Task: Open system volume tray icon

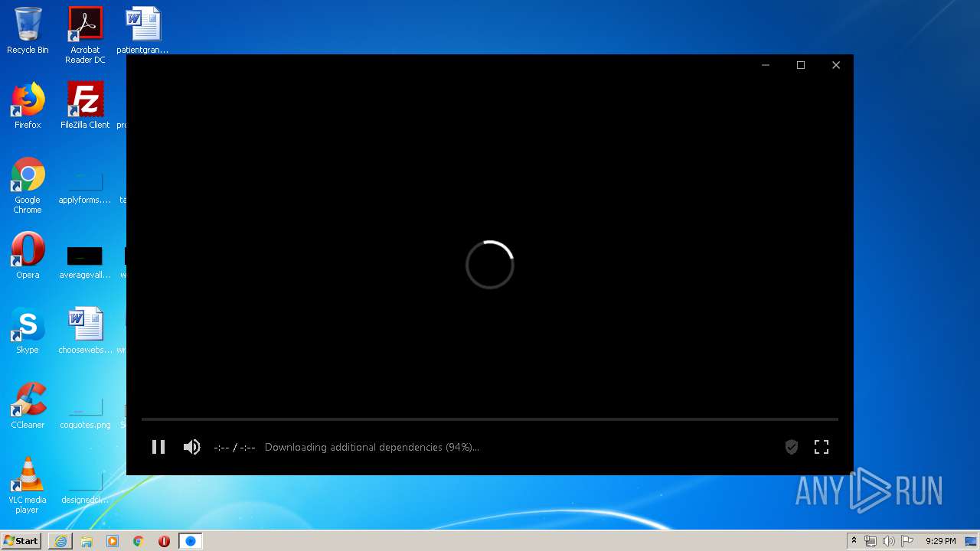Action: 889,541
